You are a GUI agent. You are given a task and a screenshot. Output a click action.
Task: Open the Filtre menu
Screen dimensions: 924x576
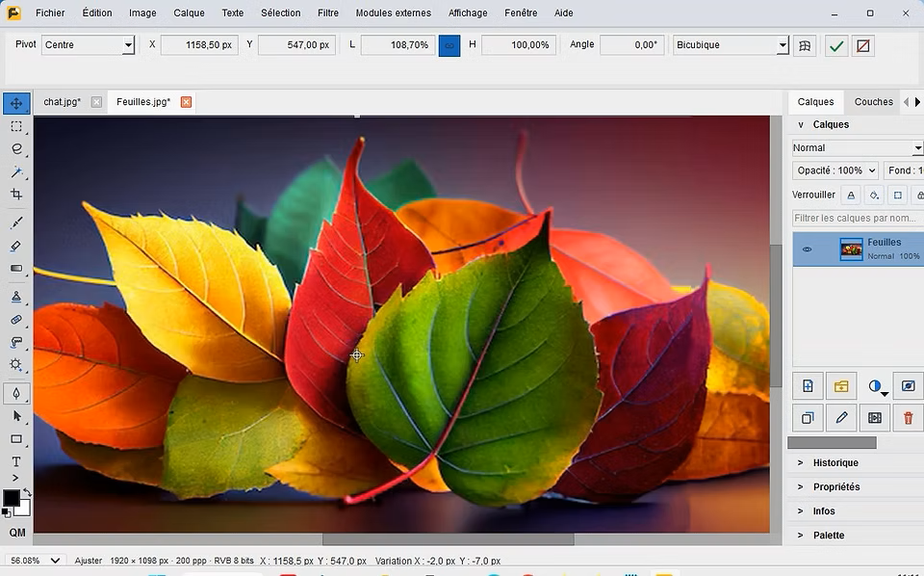coord(328,13)
